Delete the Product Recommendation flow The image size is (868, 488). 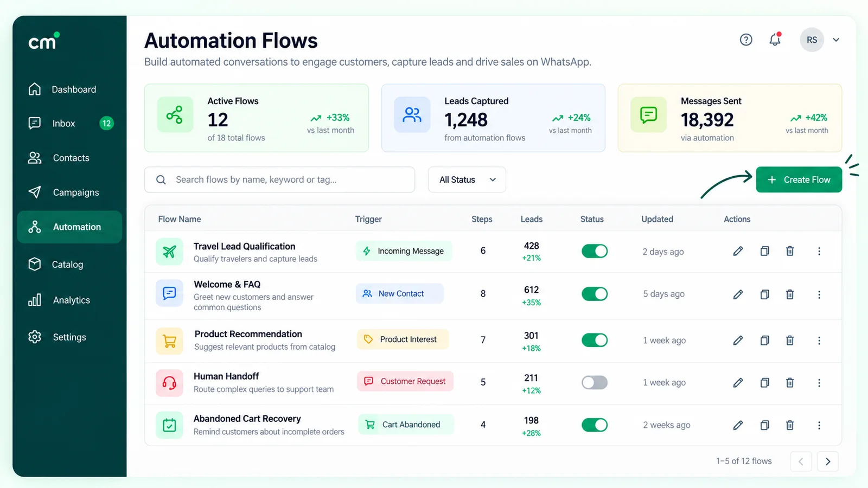click(790, 341)
